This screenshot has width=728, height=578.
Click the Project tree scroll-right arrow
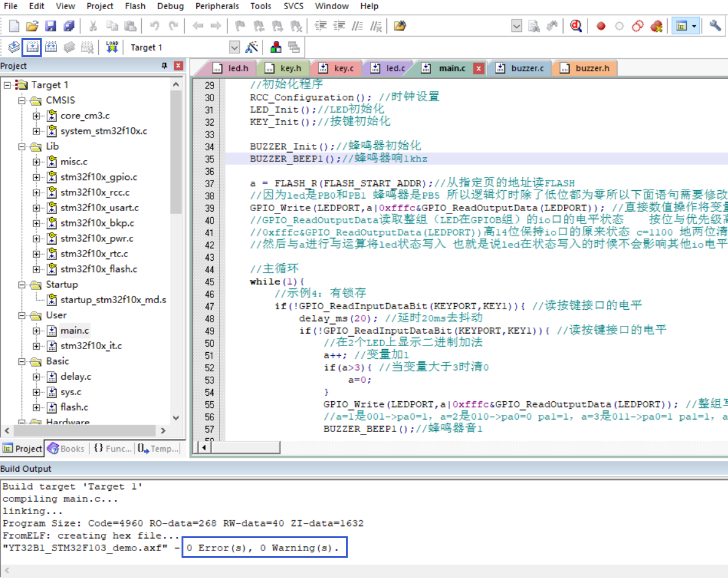(x=163, y=431)
